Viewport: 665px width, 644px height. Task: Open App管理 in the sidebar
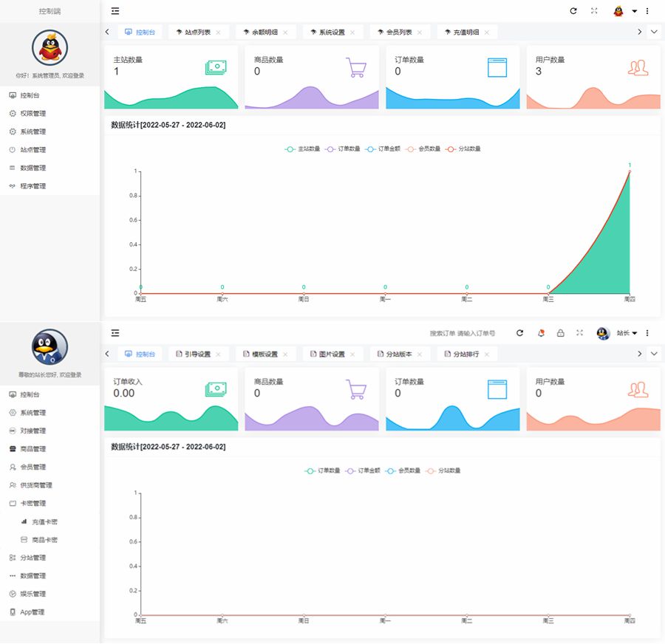(x=33, y=612)
